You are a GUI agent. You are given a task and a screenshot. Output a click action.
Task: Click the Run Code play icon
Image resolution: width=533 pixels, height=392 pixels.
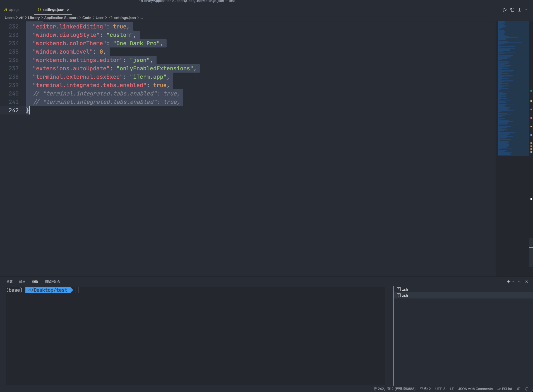(x=505, y=9)
